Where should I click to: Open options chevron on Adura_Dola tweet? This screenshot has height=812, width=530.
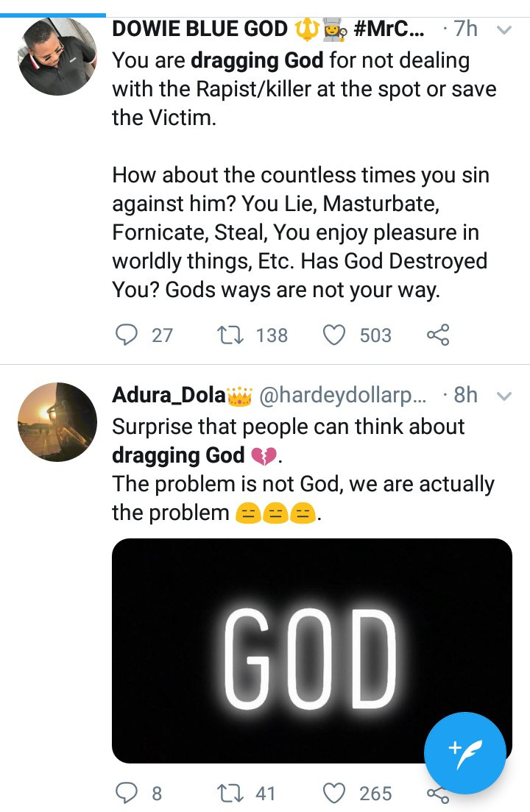[x=504, y=396]
